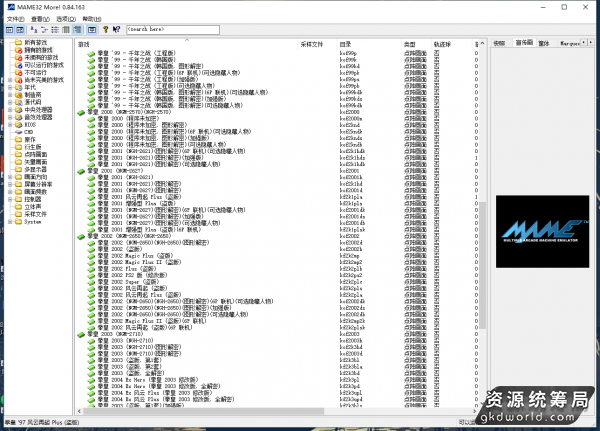Expand the 年代 folder
The image size is (600, 431).
[10, 87]
